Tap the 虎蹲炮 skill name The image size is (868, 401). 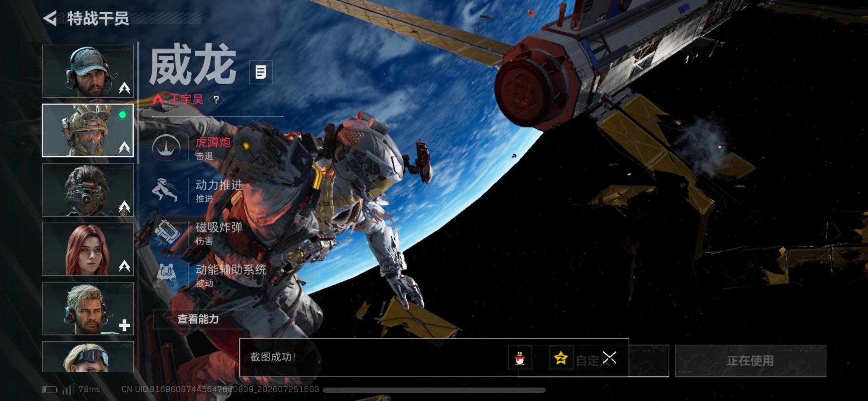tap(213, 142)
